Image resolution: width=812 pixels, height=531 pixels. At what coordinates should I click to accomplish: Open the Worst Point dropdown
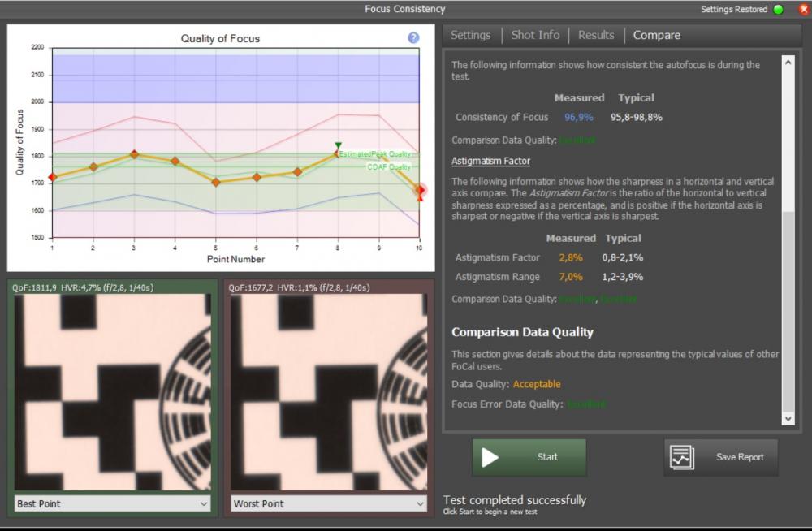pyautogui.click(x=329, y=503)
